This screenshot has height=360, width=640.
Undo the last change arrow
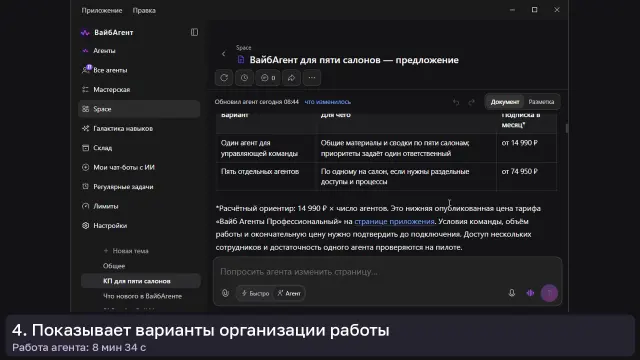tap(456, 102)
